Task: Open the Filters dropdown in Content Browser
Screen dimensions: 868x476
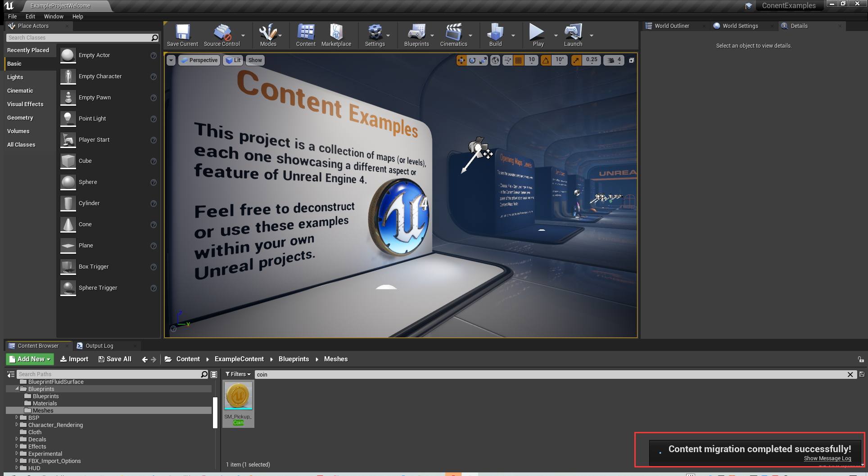Action: 238,374
